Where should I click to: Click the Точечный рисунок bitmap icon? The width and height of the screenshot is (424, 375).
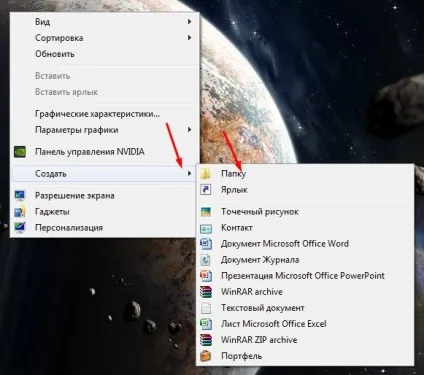[206, 212]
